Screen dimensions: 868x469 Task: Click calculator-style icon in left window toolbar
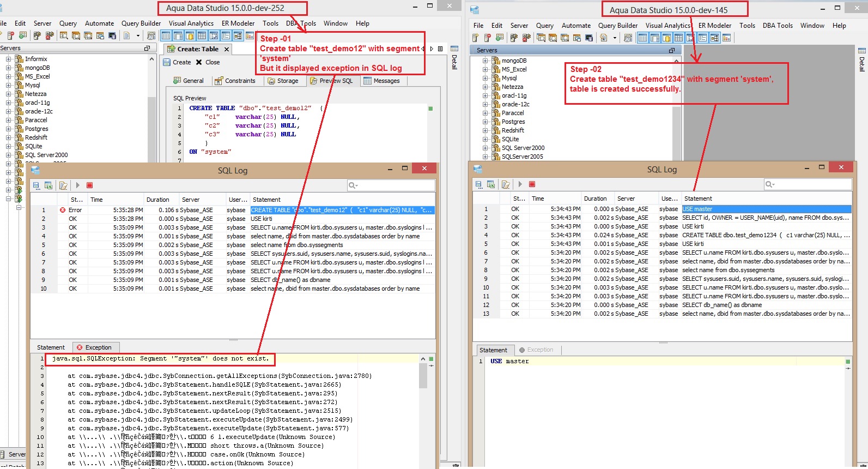coord(151,35)
